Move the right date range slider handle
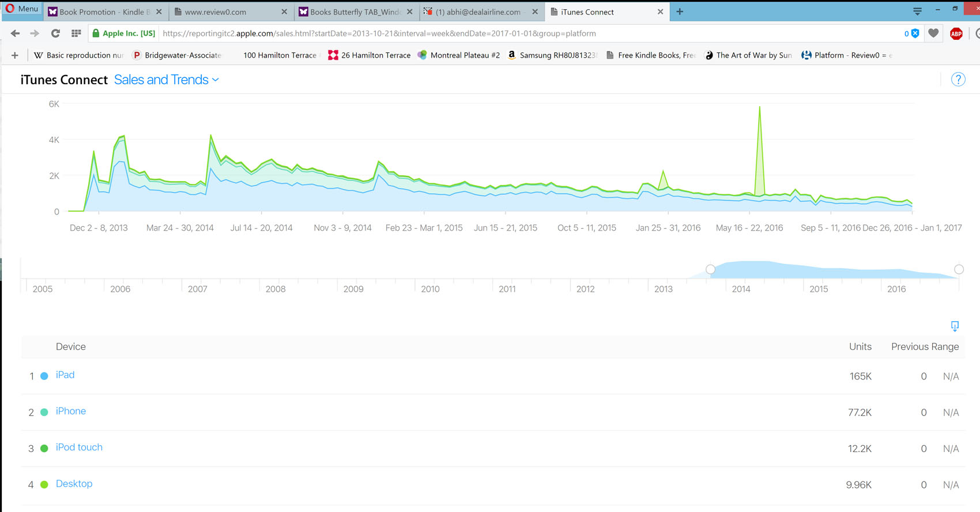Screen dimensions: 980x512 point(959,269)
